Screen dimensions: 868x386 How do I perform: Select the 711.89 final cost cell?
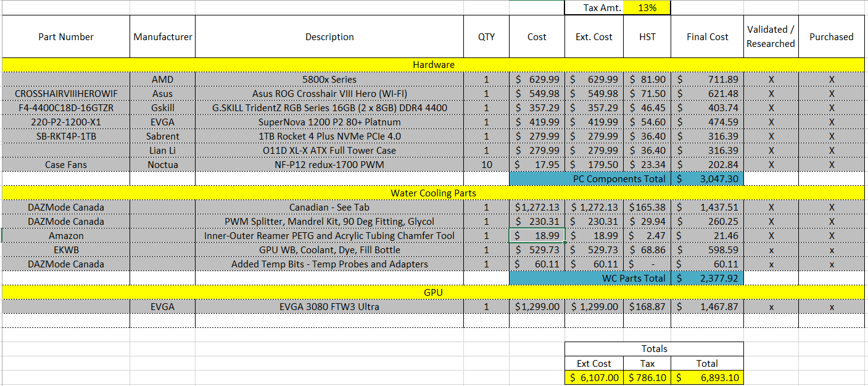coord(707,80)
